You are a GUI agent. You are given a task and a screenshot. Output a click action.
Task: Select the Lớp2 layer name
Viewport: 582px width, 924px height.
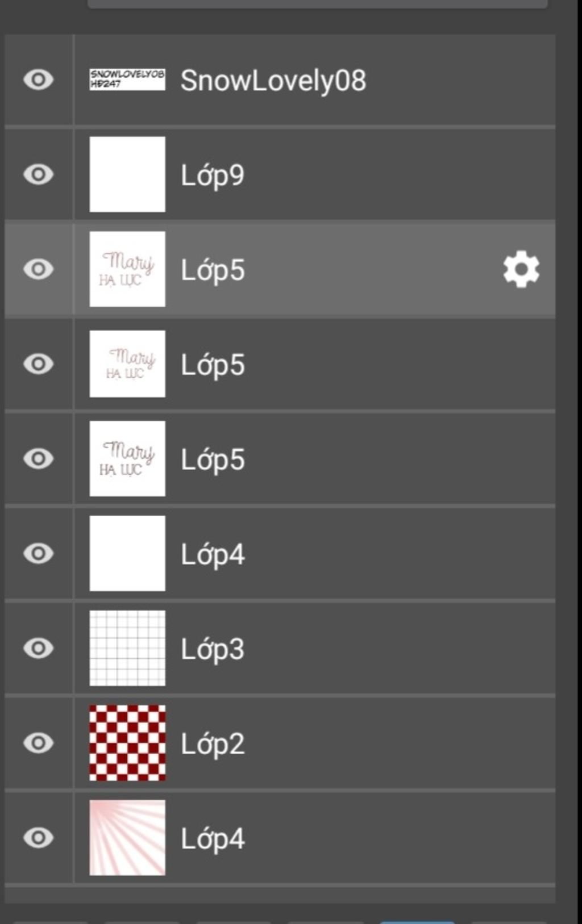click(213, 744)
